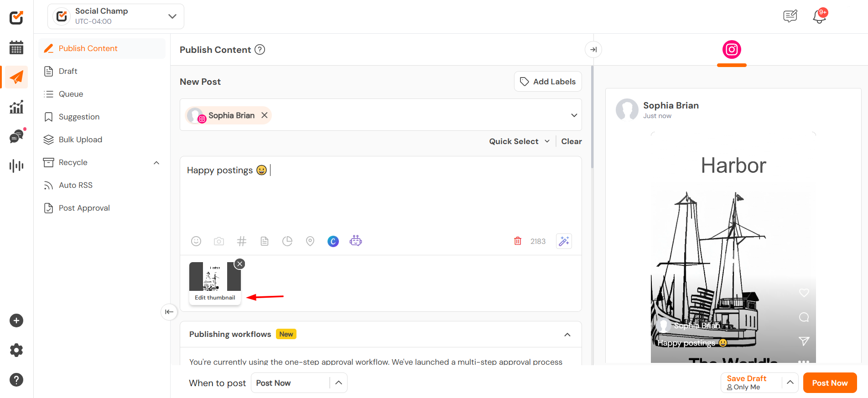This screenshot has height=398, width=868.
Task: Click Edit thumbnail on the uploaded media
Action: [x=215, y=298]
